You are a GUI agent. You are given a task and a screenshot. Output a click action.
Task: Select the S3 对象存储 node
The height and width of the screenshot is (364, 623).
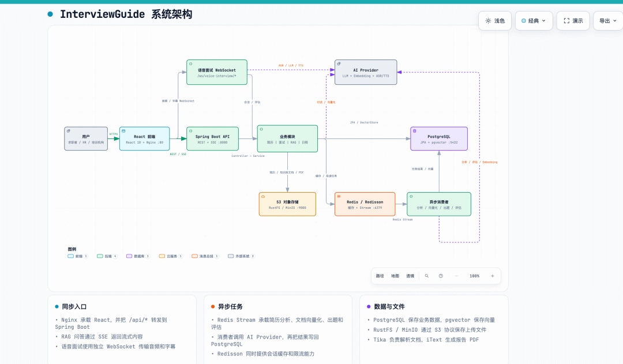coord(287,204)
